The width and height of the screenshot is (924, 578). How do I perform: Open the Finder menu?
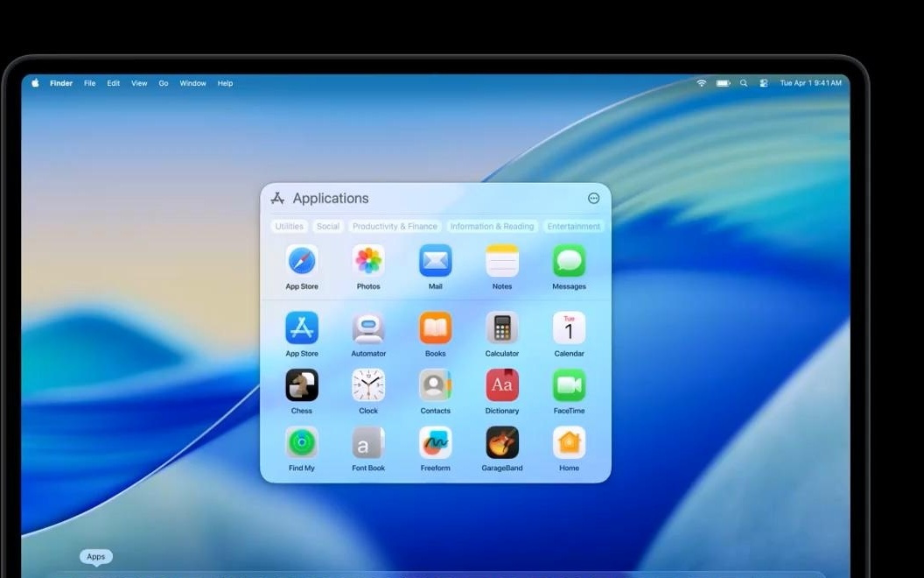point(61,83)
